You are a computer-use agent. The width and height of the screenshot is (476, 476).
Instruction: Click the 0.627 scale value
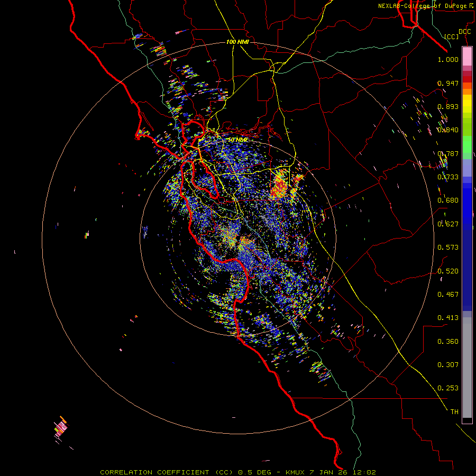click(448, 224)
